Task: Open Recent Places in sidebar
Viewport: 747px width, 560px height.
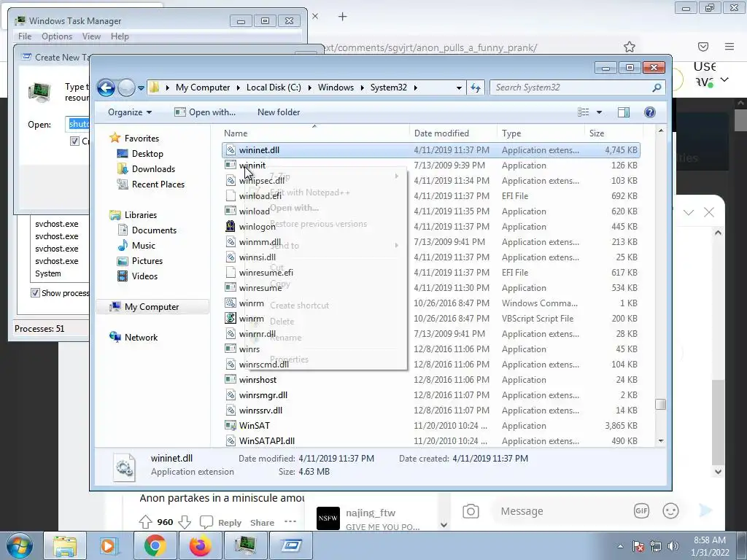Action: (158, 184)
